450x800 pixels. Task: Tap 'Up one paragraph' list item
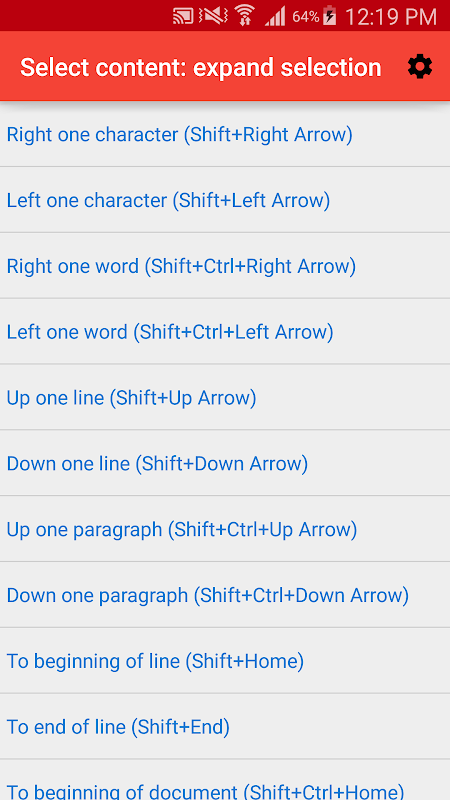pos(225,529)
